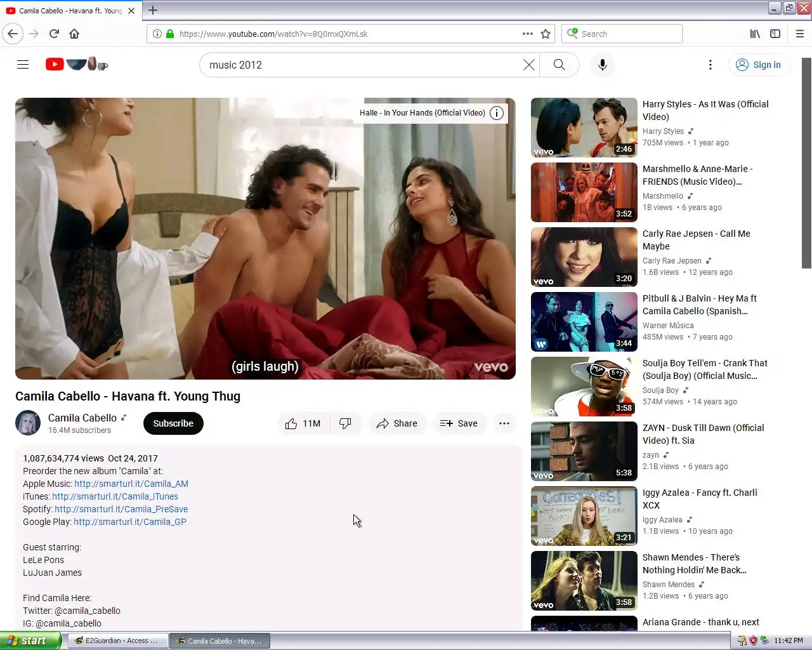The width and height of the screenshot is (812, 650).
Task: Open the browser home page
Action: [74, 34]
